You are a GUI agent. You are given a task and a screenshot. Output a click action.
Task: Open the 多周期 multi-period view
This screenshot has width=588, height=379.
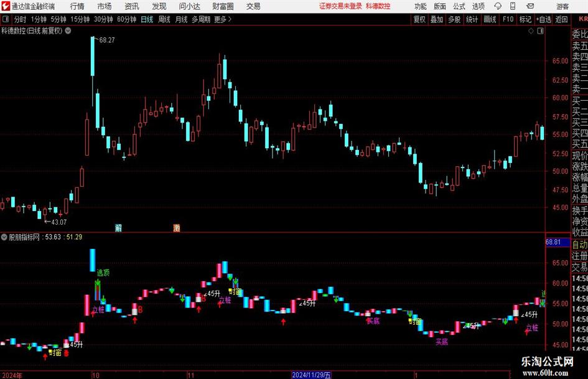[201, 19]
